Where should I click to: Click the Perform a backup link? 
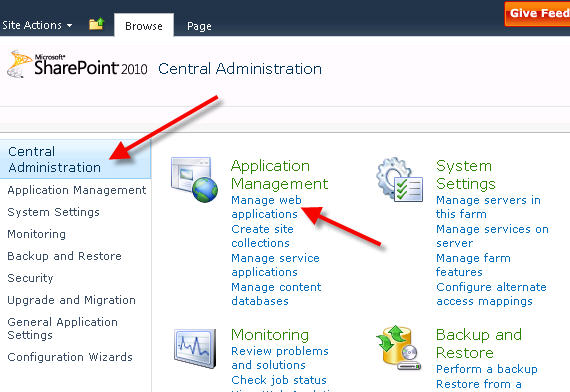click(487, 369)
